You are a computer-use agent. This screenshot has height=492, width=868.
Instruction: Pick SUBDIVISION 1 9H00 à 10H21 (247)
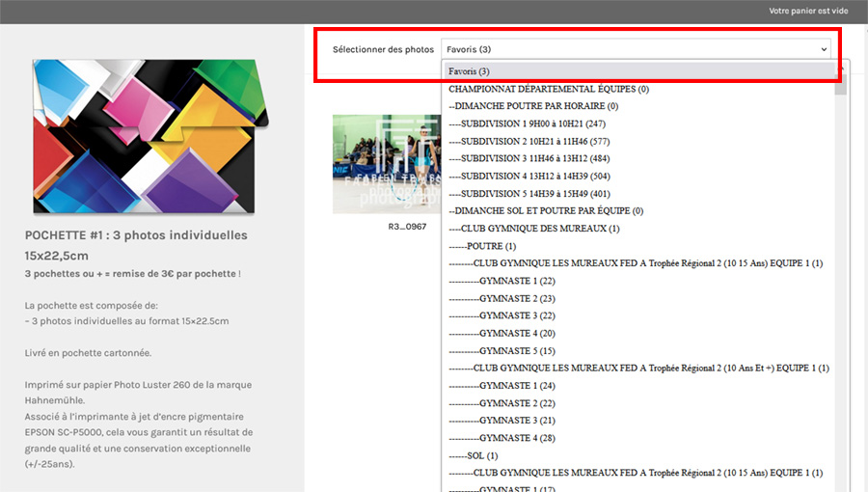tap(527, 123)
